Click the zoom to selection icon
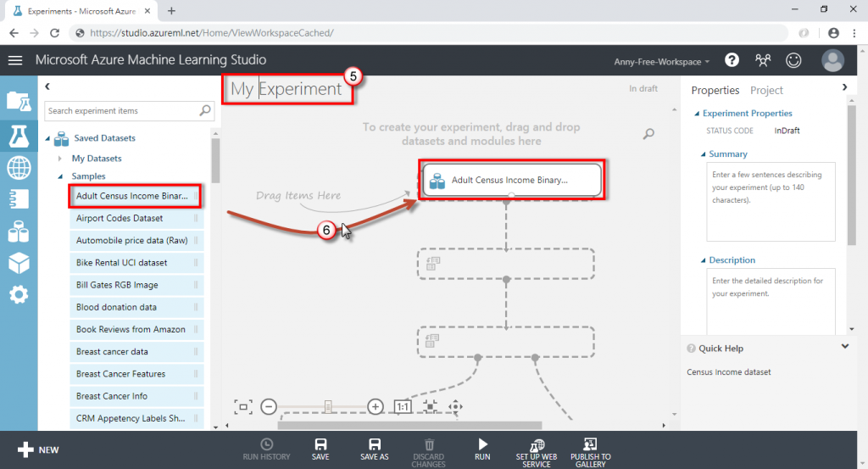The width and height of the screenshot is (868, 469). 430,407
